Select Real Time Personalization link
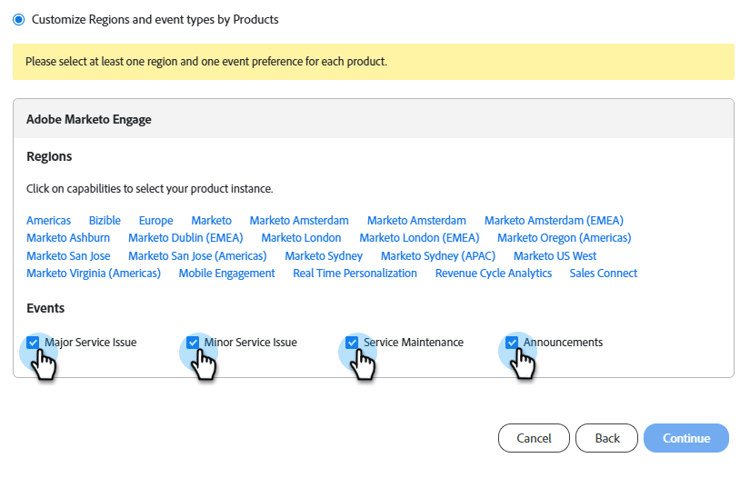 point(355,273)
